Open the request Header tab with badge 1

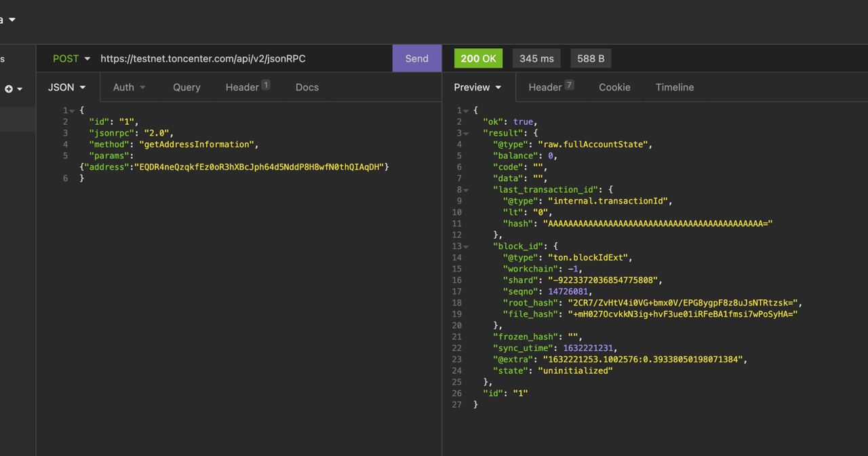coord(248,87)
